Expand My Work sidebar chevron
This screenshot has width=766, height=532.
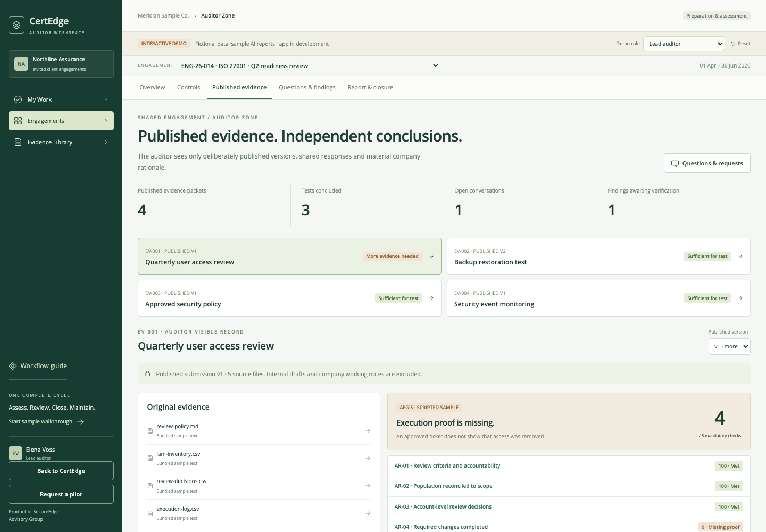(x=106, y=99)
